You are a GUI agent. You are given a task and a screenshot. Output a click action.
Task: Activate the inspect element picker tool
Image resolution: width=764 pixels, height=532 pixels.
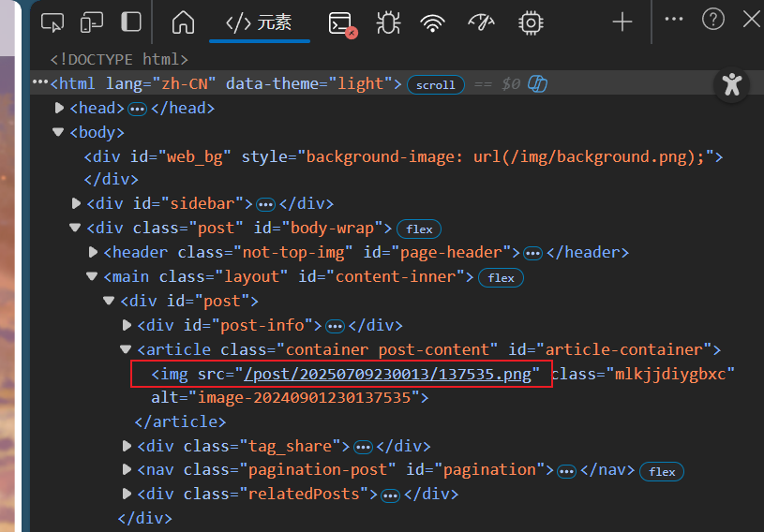[53, 22]
